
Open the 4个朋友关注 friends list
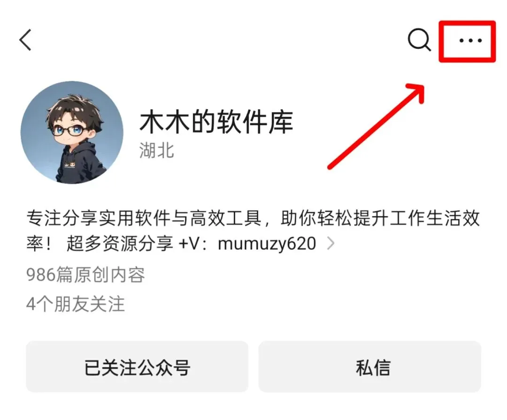pos(76,304)
